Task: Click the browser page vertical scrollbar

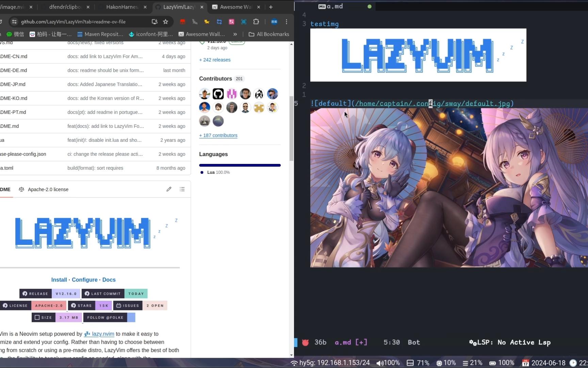Action: pos(291,128)
